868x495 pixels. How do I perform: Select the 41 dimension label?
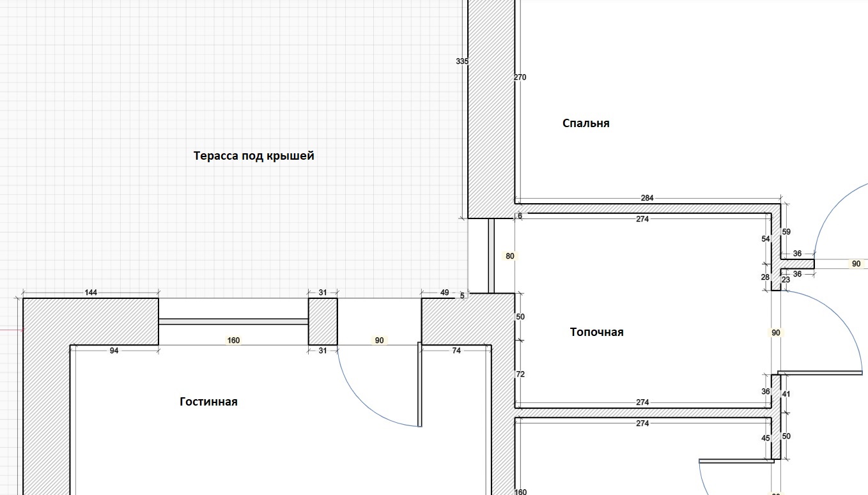tap(786, 394)
